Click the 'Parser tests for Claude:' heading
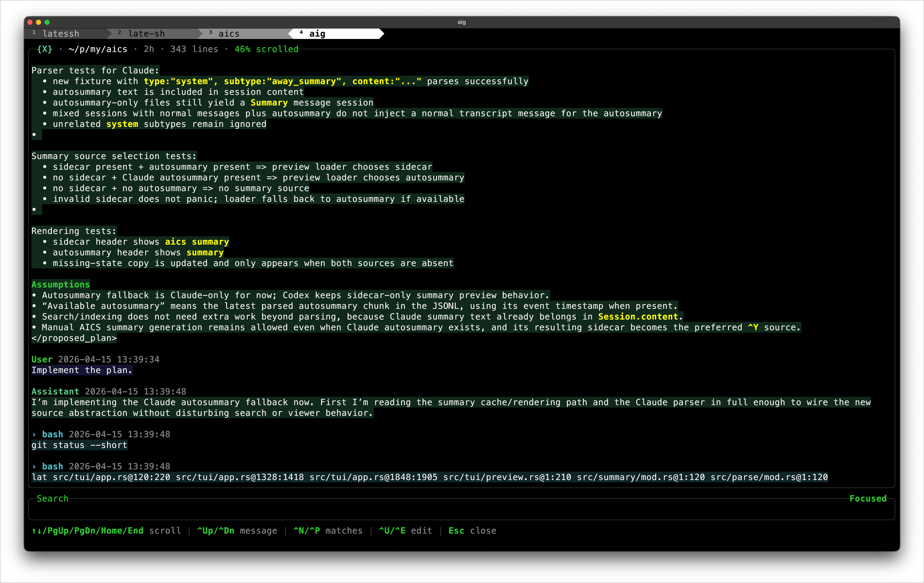 95,71
